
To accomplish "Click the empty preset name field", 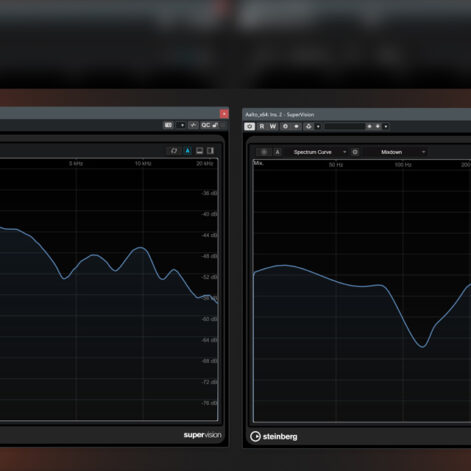I will pyautogui.click(x=344, y=126).
